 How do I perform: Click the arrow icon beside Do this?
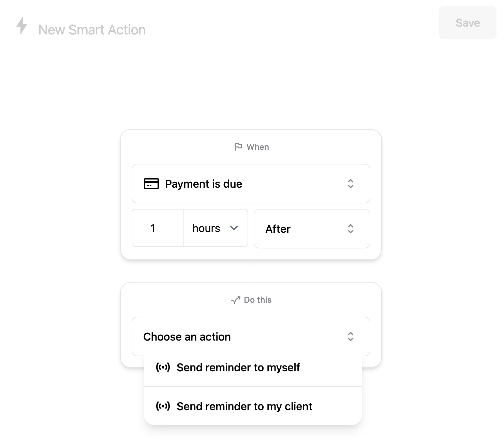[236, 300]
